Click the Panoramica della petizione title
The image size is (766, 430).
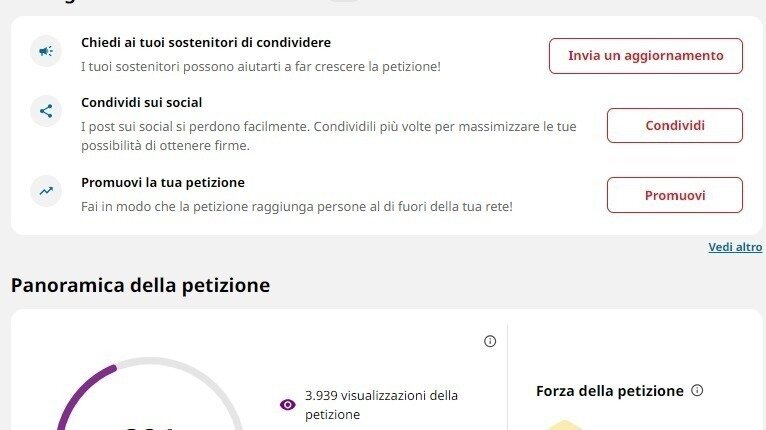click(x=140, y=285)
